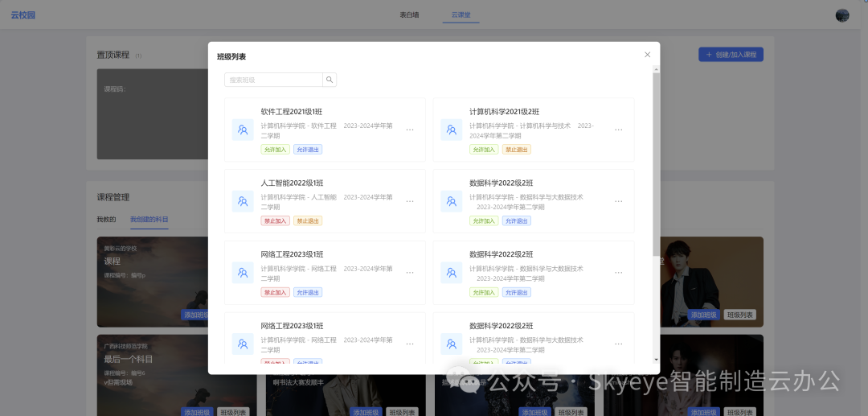
Task: Open more options for 计算机科学2021级2班
Action: click(x=618, y=130)
